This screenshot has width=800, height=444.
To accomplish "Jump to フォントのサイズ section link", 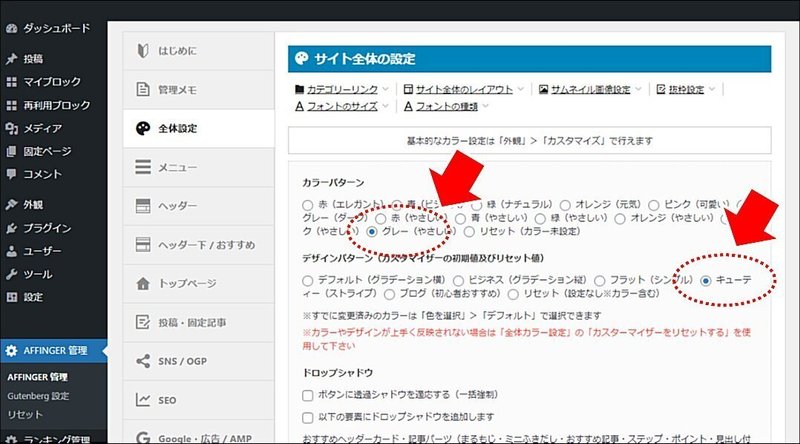I will (342, 106).
